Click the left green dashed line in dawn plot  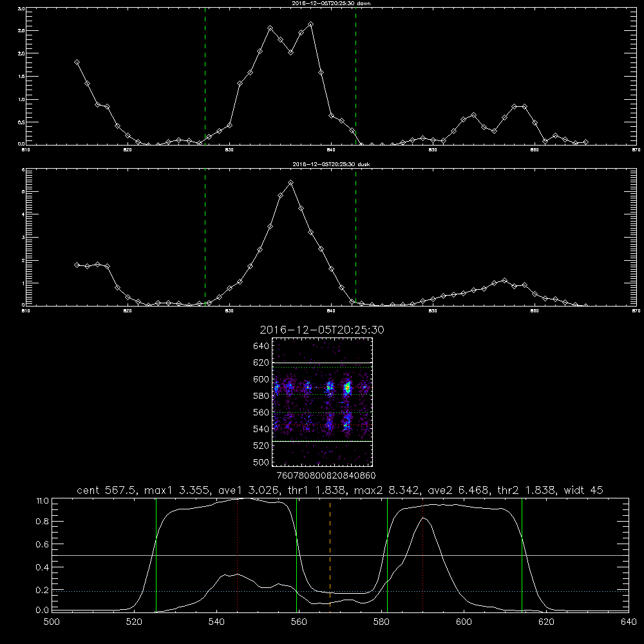pos(205,77)
